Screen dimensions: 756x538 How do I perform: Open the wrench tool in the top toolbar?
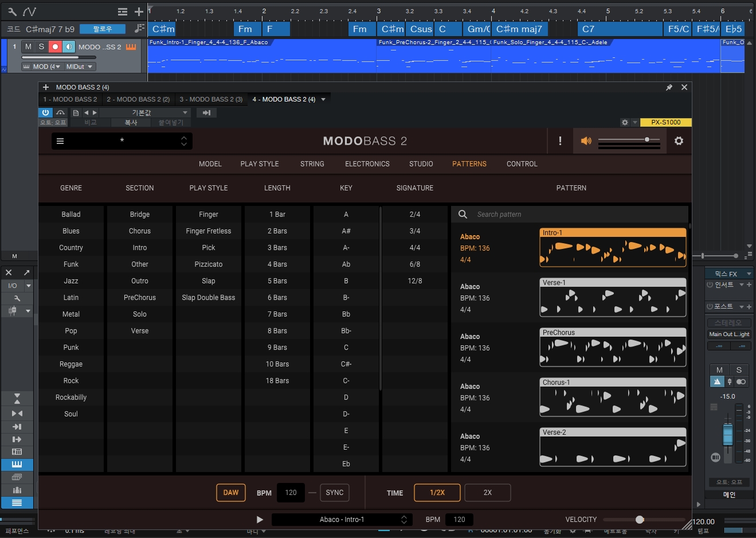[12, 11]
